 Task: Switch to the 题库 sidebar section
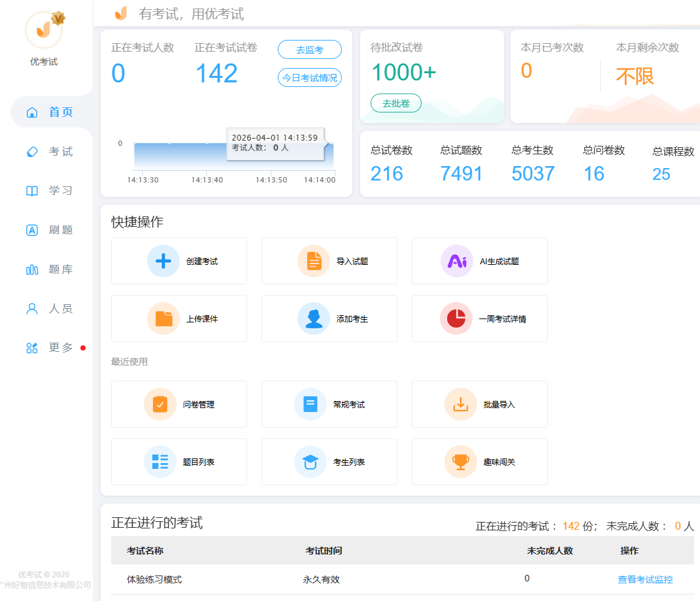pos(49,269)
